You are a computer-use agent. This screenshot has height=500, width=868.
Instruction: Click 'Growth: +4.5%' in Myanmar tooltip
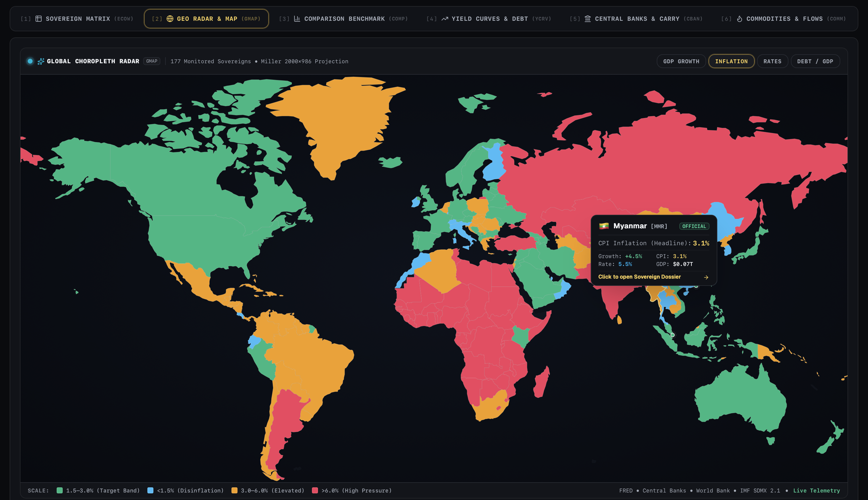tap(620, 256)
